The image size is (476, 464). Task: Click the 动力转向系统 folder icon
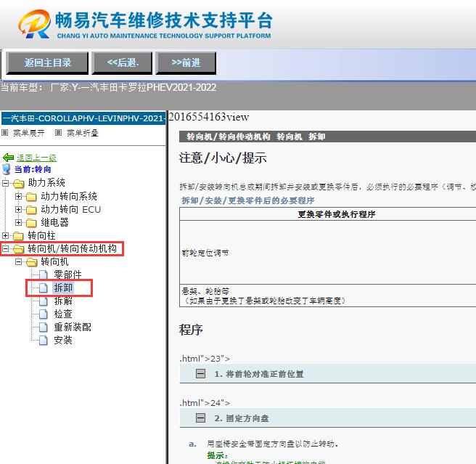coord(31,197)
